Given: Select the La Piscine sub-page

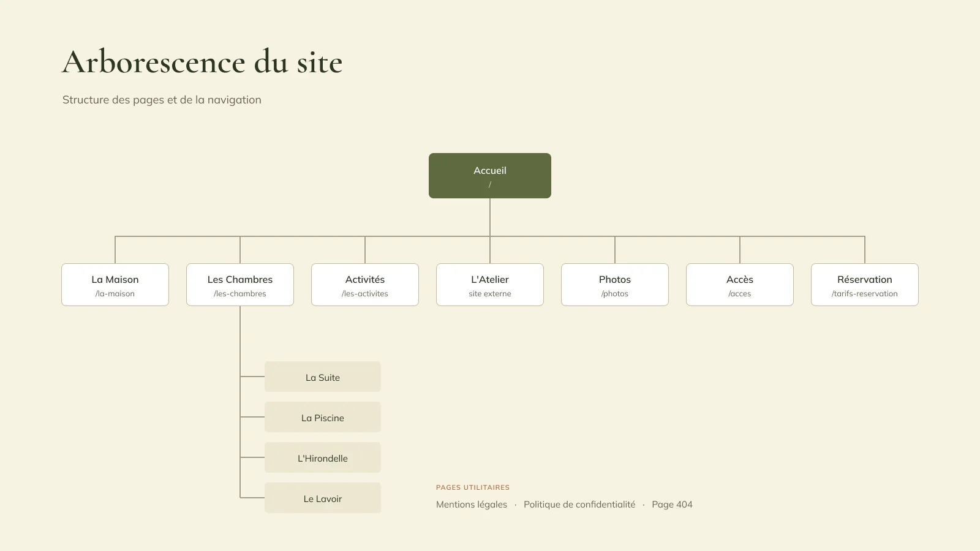Looking at the screenshot, I should click(323, 417).
